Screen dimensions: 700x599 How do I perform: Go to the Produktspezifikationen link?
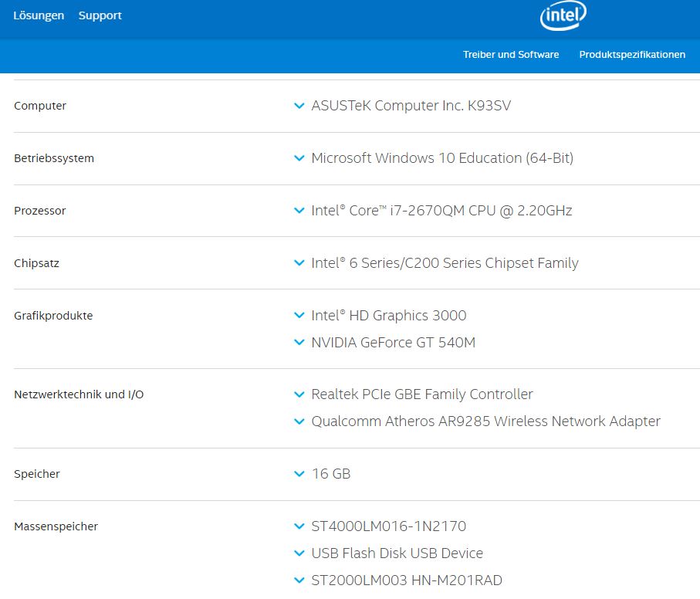[x=632, y=55]
